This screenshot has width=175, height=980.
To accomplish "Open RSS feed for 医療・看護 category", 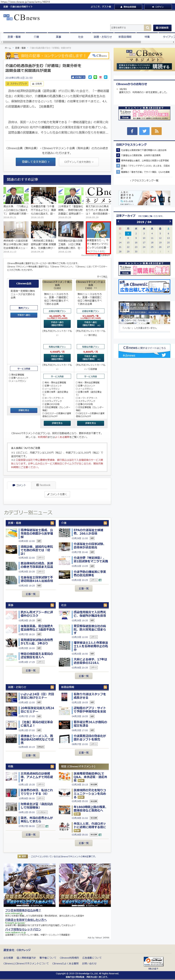I will [x=52, y=523].
